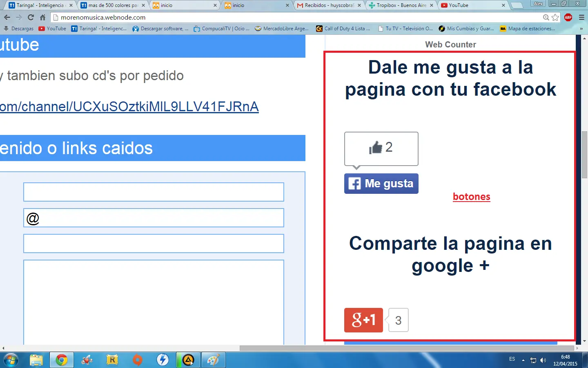The image size is (588, 368).
Task: Open the Tu TV - Televisión O... bookmark
Action: pos(405,29)
